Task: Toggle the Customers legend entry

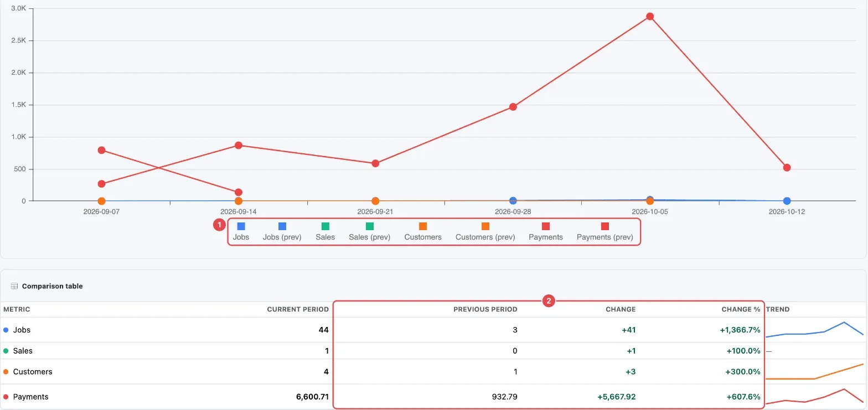Action: point(423,232)
